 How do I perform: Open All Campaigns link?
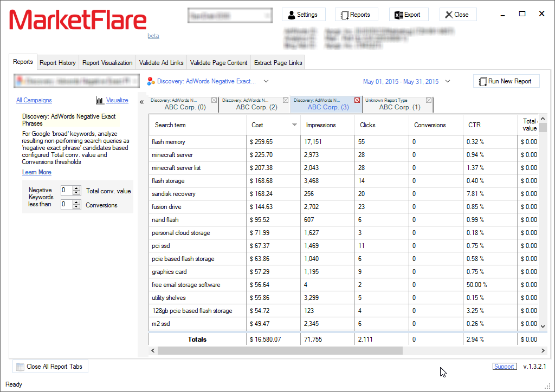pyautogui.click(x=34, y=100)
